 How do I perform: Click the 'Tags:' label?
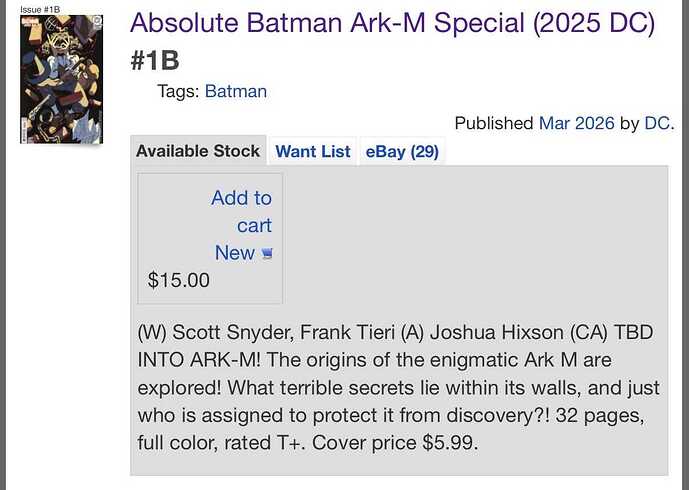(x=178, y=91)
